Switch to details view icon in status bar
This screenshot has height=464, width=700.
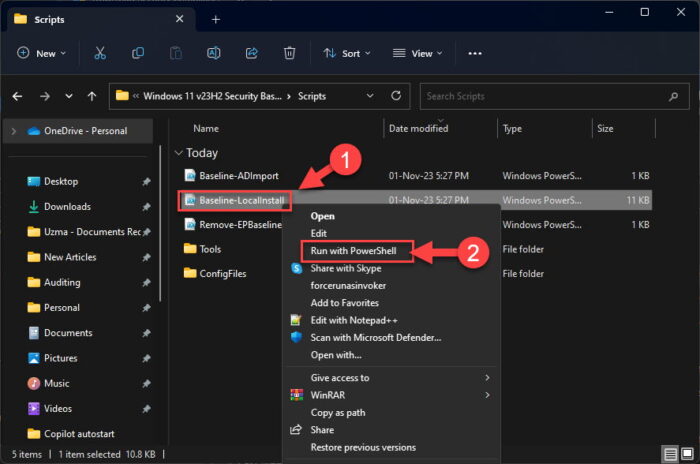670,455
